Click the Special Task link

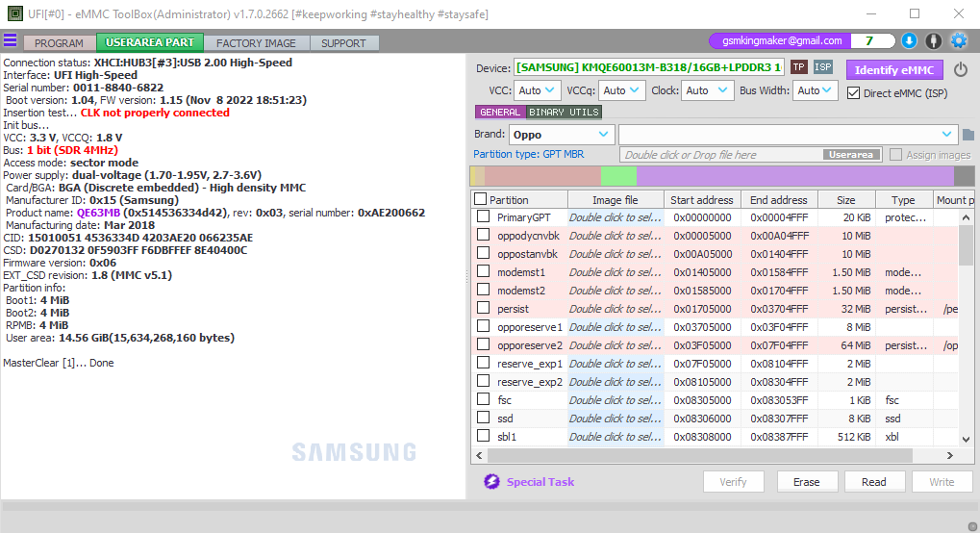coord(540,482)
